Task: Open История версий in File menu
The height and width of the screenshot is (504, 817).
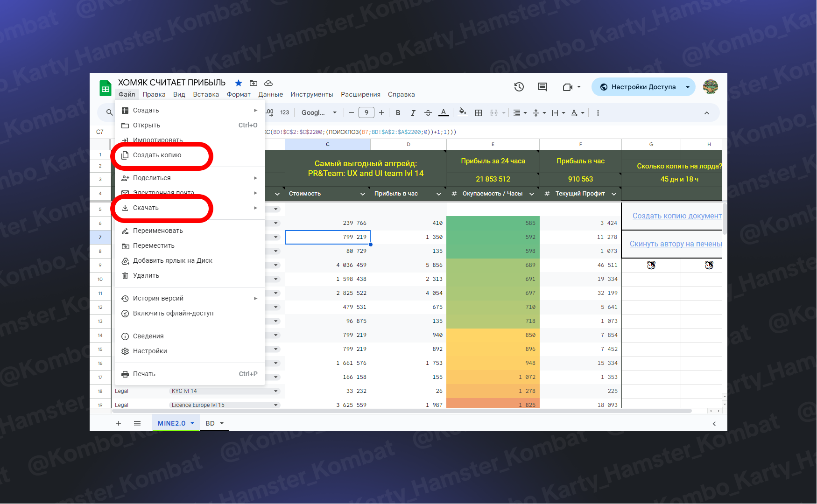Action: (x=190, y=298)
